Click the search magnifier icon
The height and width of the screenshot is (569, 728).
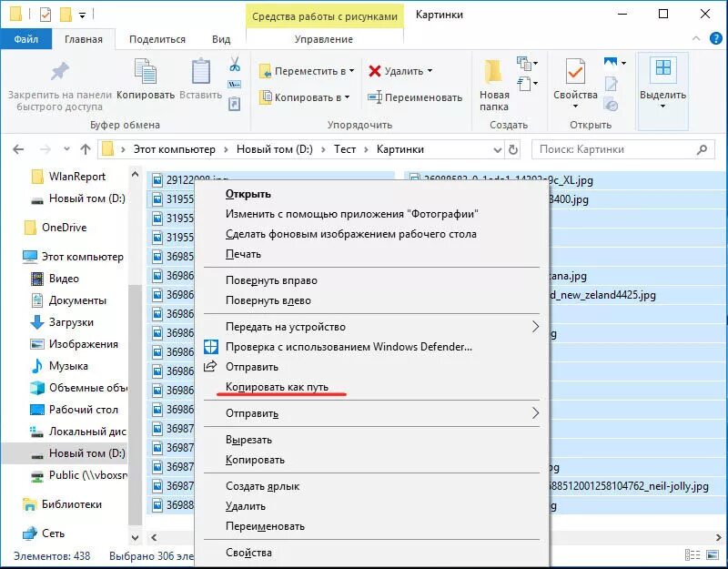[x=702, y=149]
